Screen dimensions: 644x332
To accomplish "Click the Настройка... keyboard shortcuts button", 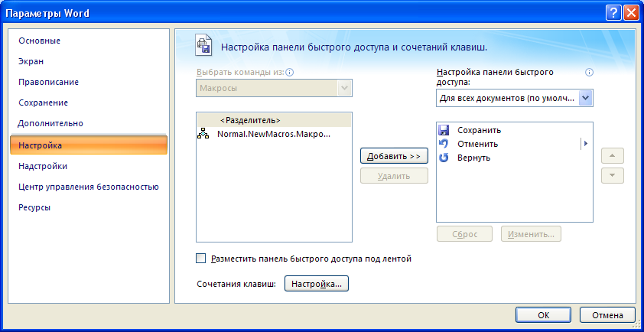I will tap(316, 284).
